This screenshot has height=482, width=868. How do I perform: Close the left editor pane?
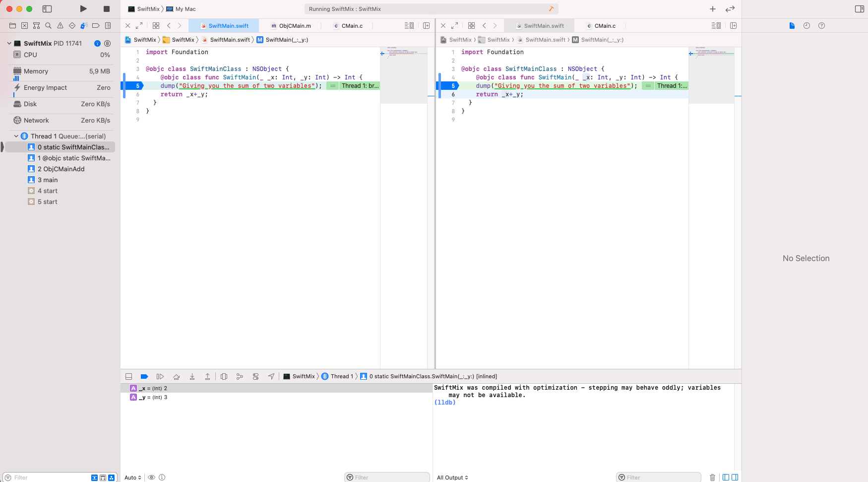pos(127,26)
